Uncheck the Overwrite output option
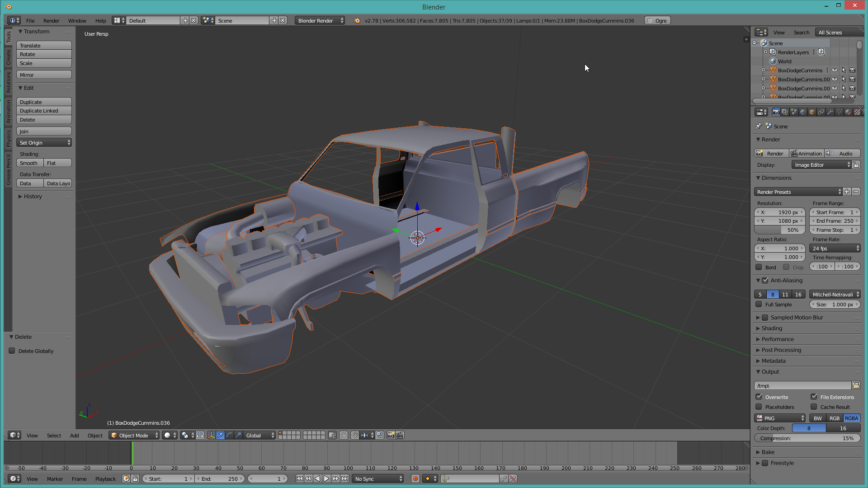The height and width of the screenshot is (488, 868). point(759,397)
